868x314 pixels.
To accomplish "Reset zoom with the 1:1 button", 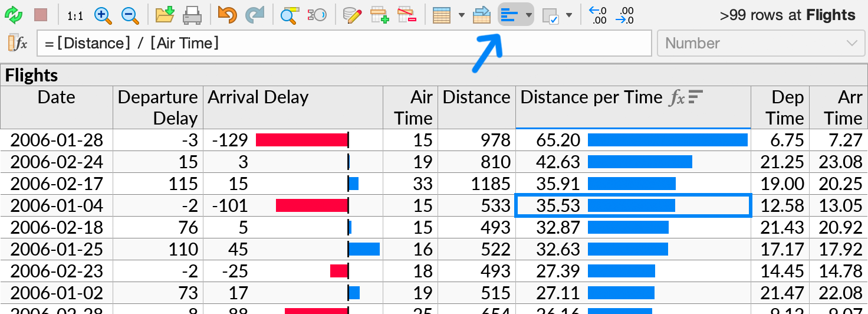I will coord(75,15).
